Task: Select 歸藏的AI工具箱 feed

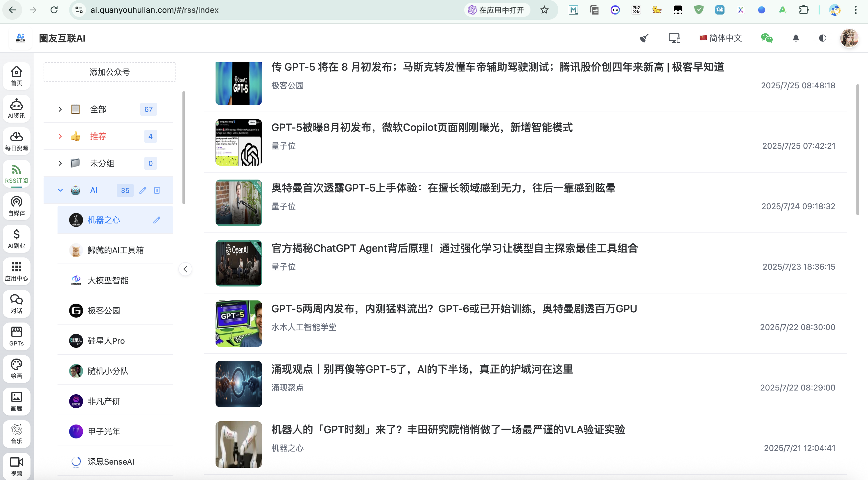Action: coord(115,250)
